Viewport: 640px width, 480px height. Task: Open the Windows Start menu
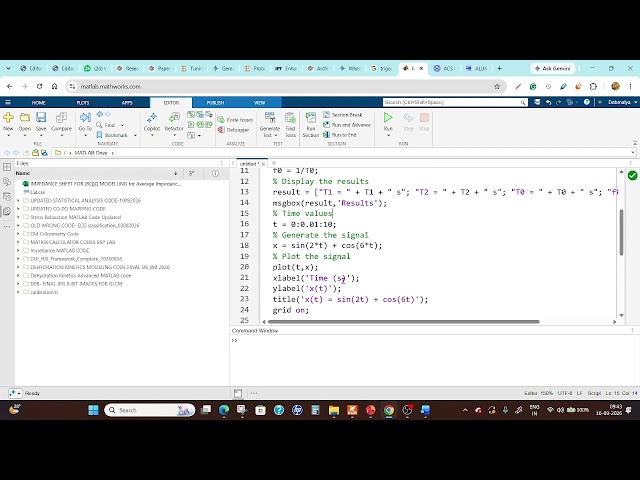(x=93, y=410)
